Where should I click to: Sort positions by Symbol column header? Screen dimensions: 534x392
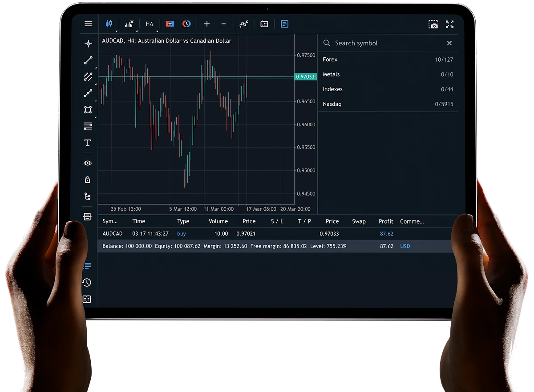[x=110, y=221]
